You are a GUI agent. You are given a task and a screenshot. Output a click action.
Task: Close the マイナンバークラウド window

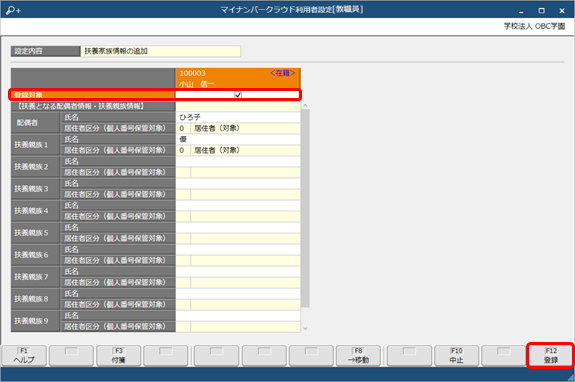pyautogui.click(x=562, y=11)
